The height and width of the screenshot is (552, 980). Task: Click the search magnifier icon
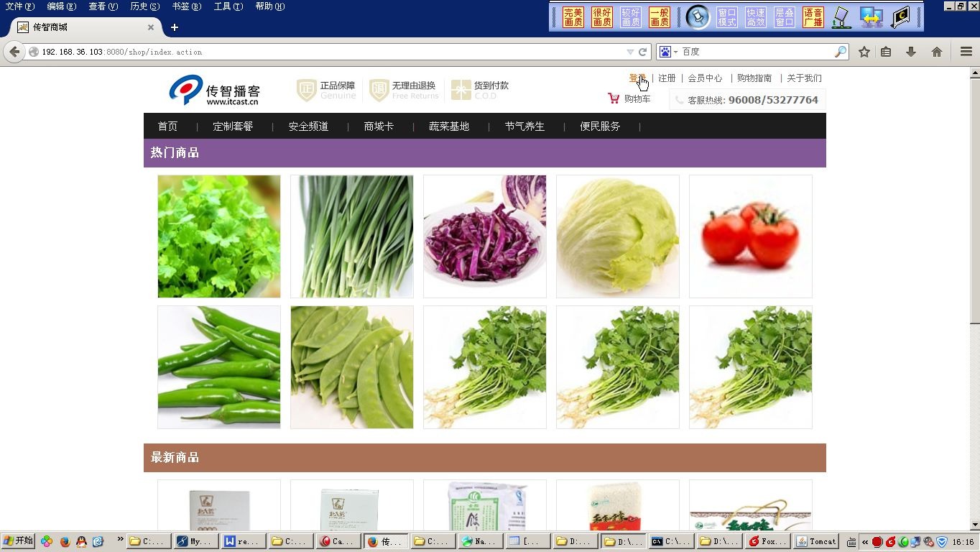(841, 52)
